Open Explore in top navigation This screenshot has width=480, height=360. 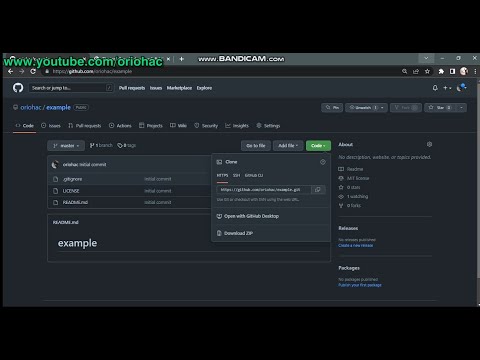point(204,88)
